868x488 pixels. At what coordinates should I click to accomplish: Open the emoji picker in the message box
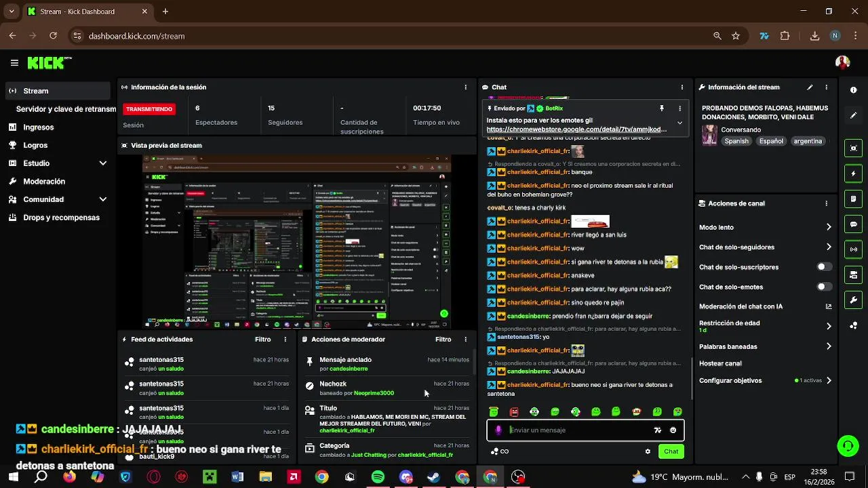coord(673,430)
